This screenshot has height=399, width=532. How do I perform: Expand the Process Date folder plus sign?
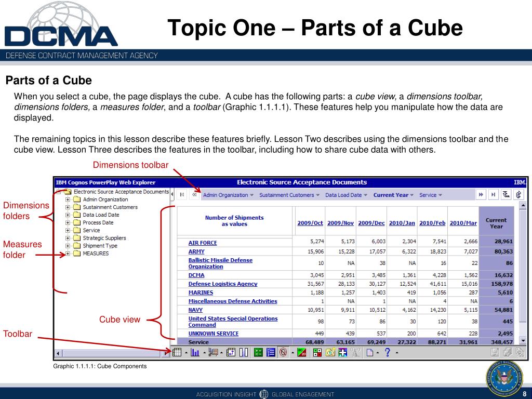click(x=68, y=222)
